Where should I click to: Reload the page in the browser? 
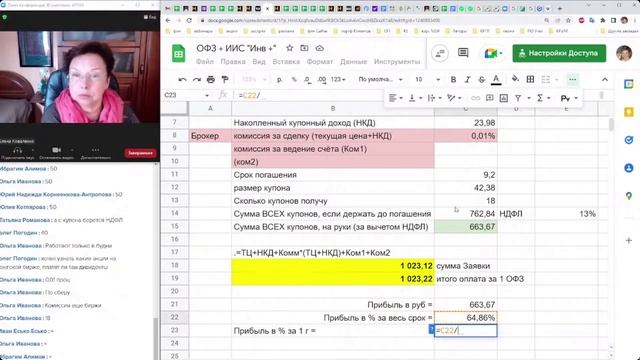click(x=189, y=20)
